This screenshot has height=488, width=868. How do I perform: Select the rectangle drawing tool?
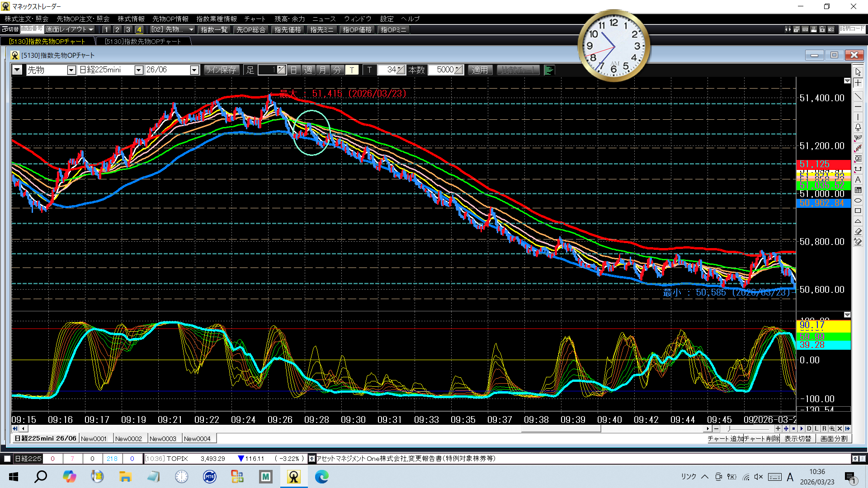(858, 211)
